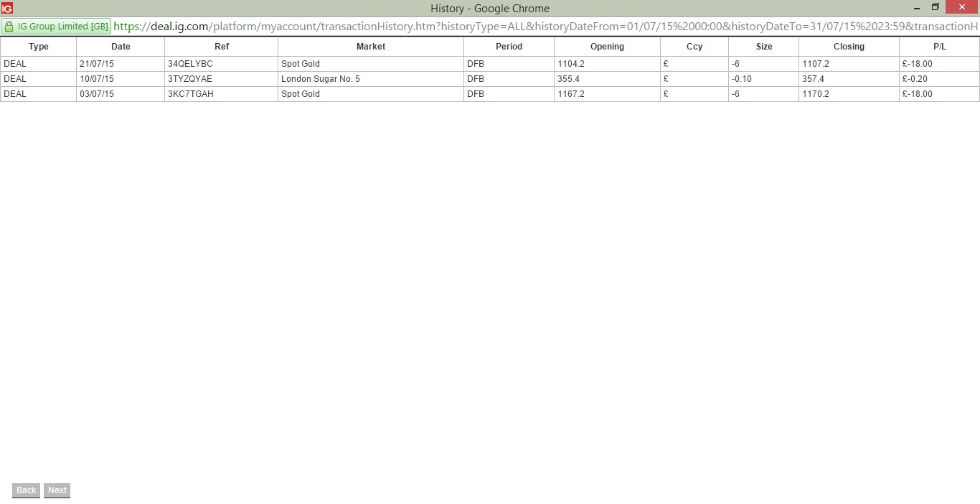980x504 pixels.
Task: Click the Next button
Action: (x=57, y=490)
